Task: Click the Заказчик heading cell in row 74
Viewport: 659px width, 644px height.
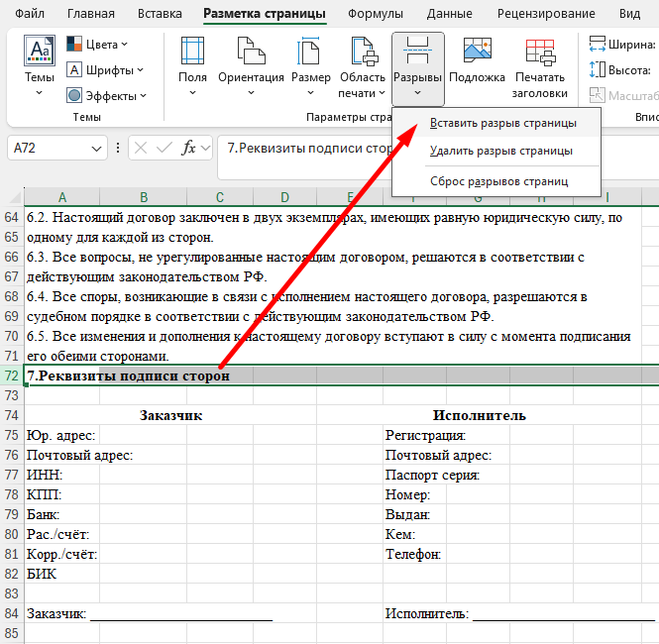Action: coord(170,415)
